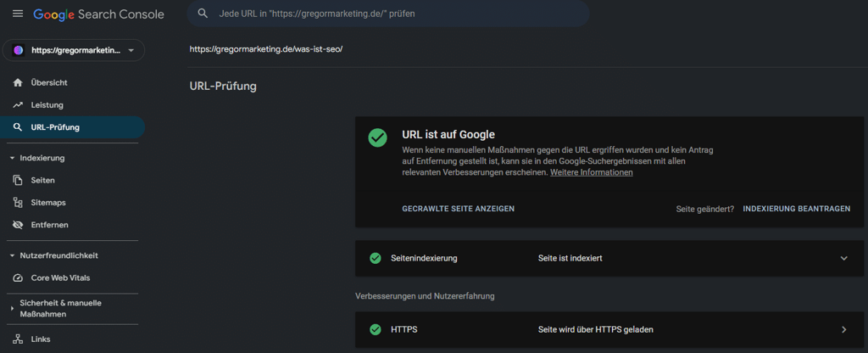Click the property favicon in selector
868x353 pixels.
click(x=19, y=50)
